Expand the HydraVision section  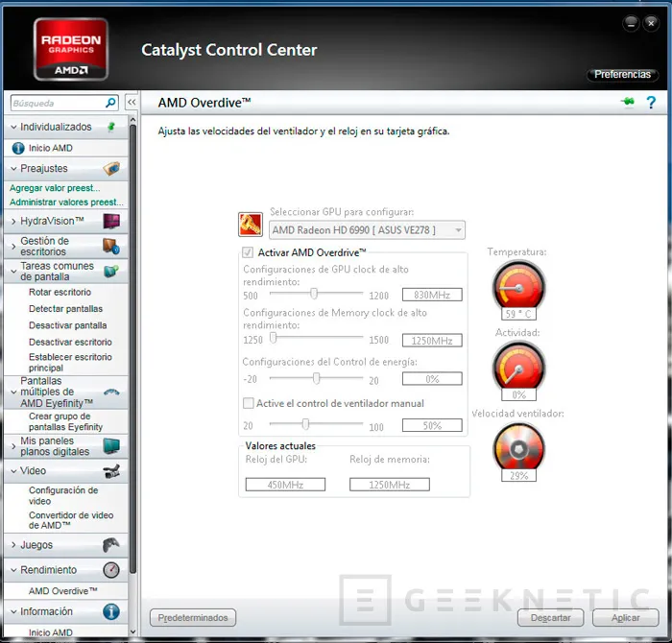(x=13, y=222)
